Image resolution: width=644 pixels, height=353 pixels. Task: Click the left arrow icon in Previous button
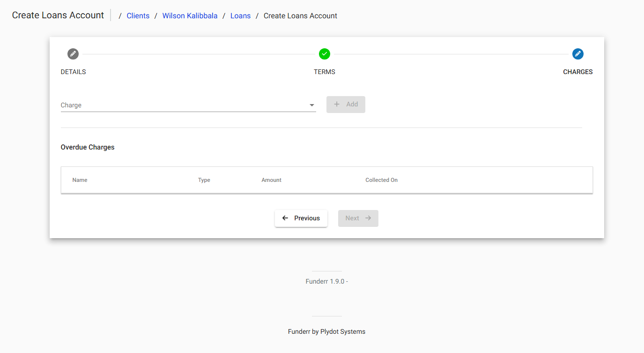pyautogui.click(x=285, y=218)
